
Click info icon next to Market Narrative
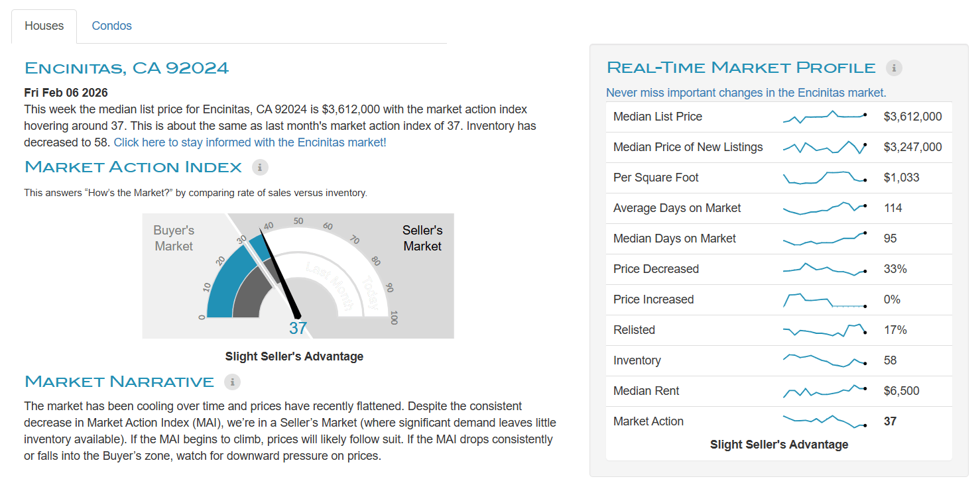click(232, 382)
